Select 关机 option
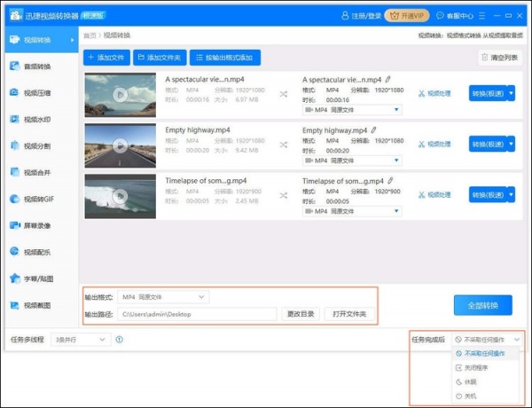 point(486,396)
